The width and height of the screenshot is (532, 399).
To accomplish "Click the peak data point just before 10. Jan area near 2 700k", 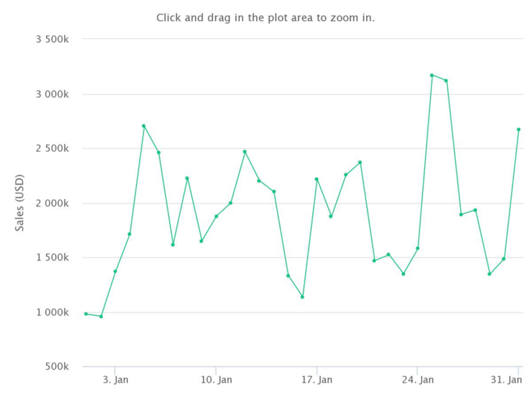I will click(x=143, y=126).
